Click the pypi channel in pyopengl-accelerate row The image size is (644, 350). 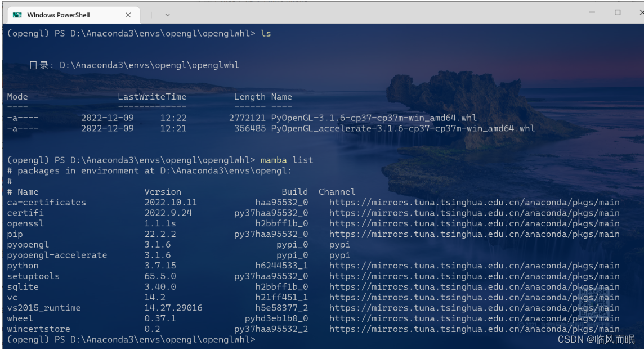coord(339,255)
